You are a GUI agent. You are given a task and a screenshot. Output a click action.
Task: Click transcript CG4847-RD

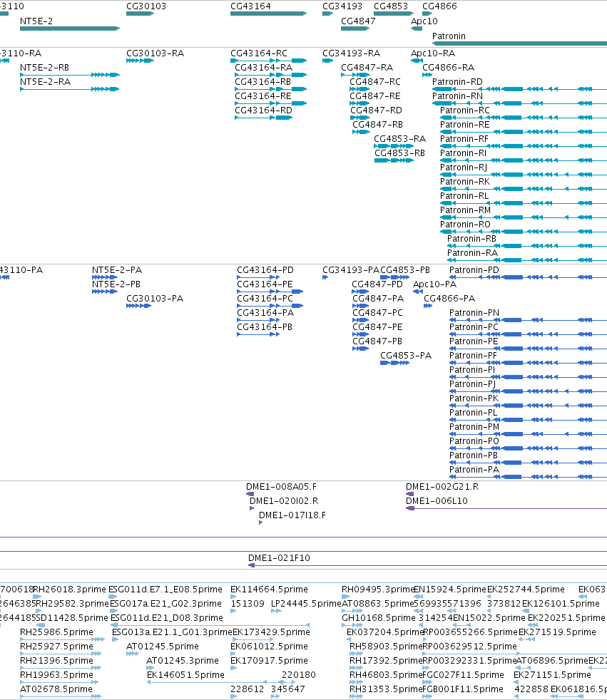point(376,110)
